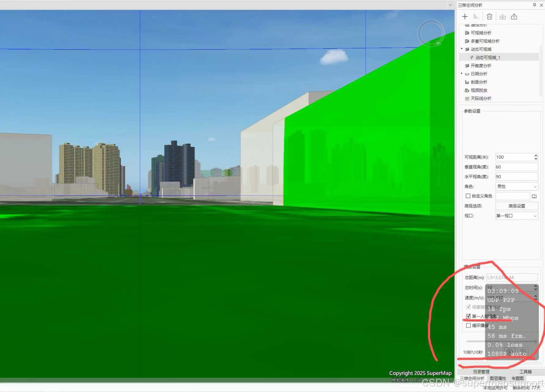Switch to 三维空间分析 bottom tab

[x=472, y=379]
